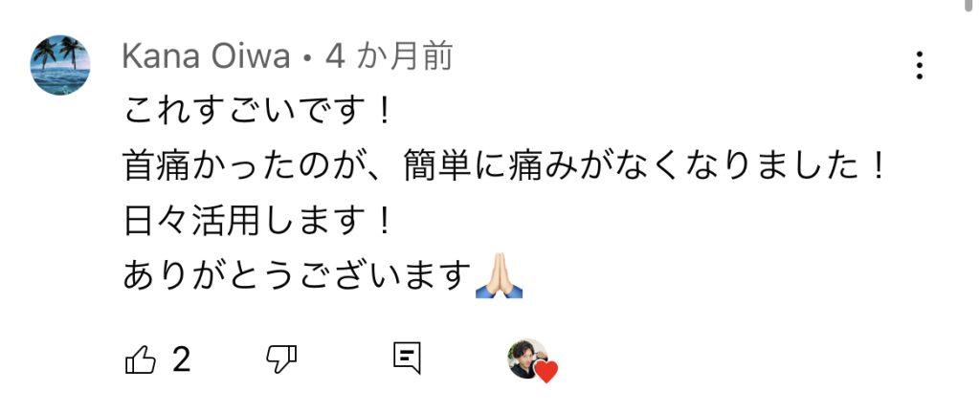Image resolution: width=980 pixels, height=413 pixels.
Task: Open the three-dot comment options menu
Action: (920, 66)
